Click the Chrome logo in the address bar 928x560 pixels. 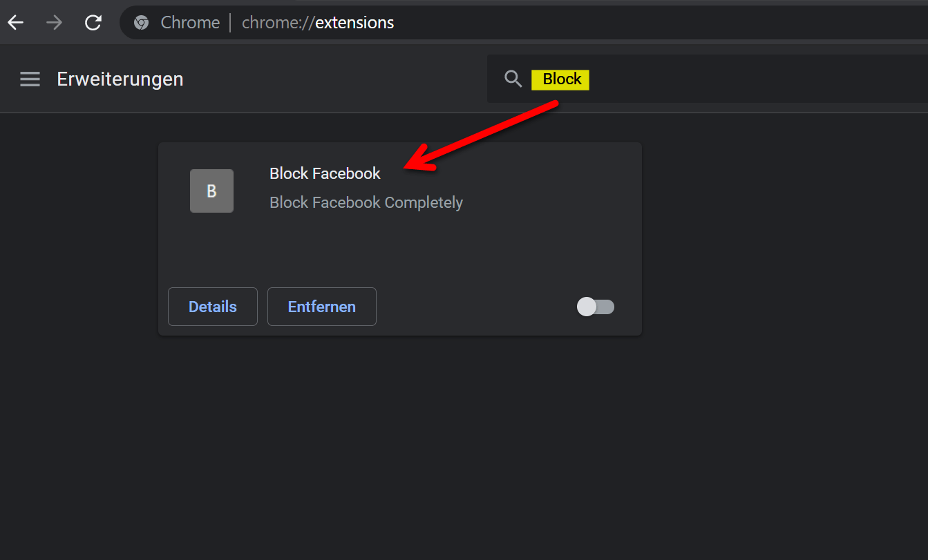click(x=142, y=23)
